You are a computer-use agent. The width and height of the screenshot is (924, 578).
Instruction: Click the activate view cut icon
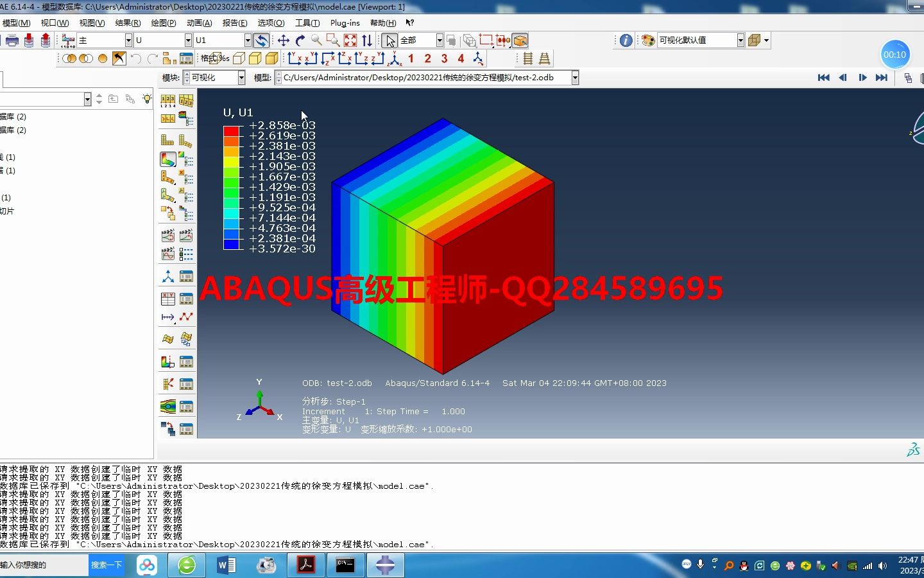167,362
